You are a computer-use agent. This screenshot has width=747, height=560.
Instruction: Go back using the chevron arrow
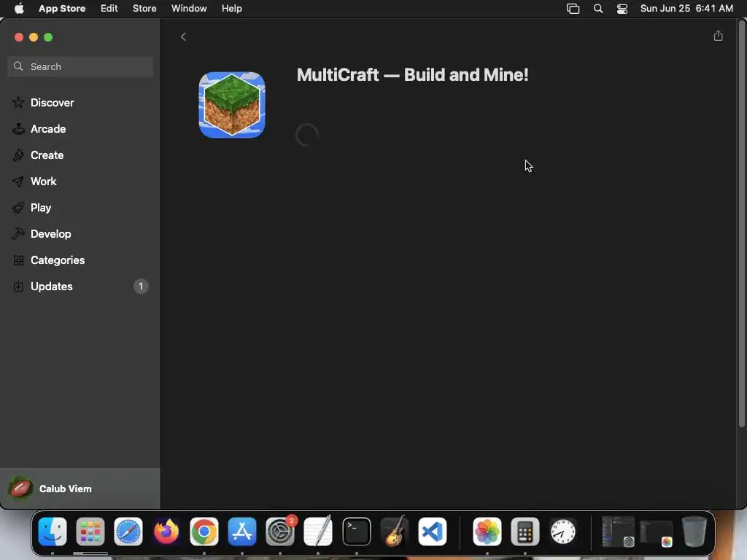(183, 36)
